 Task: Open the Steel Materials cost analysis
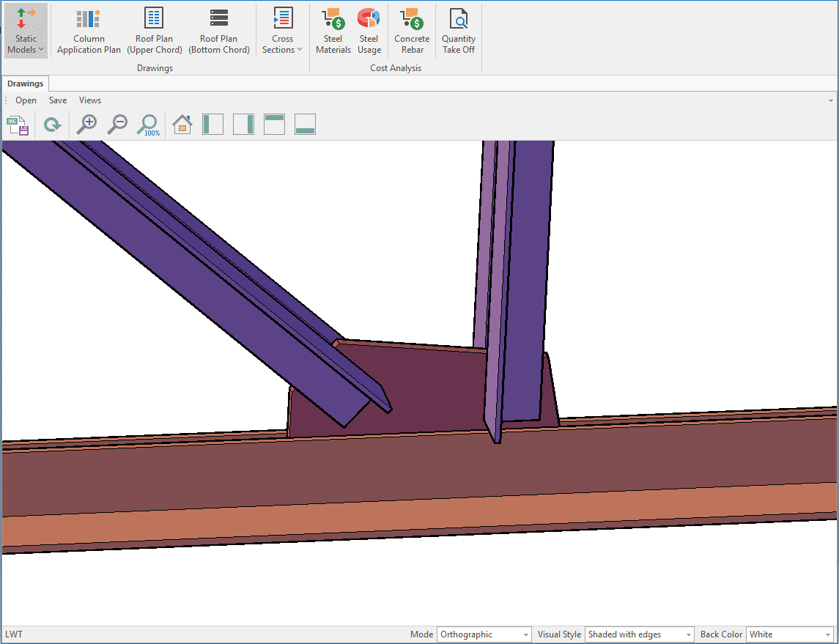coord(333,32)
